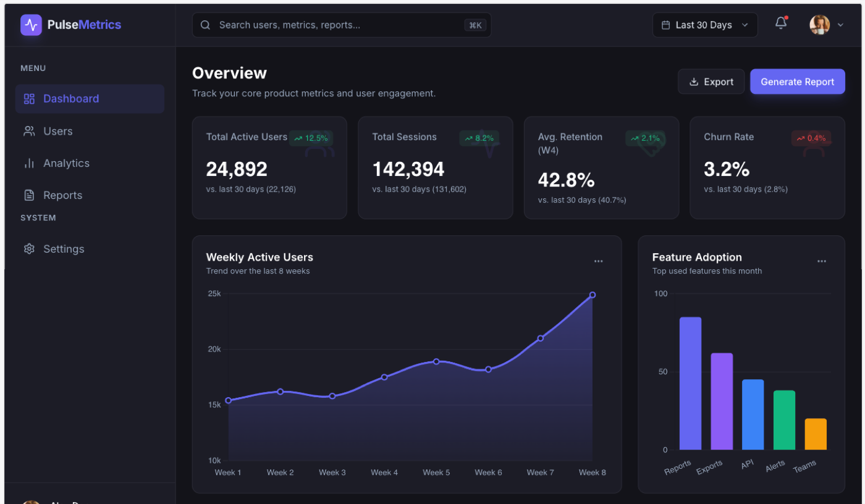Image resolution: width=865 pixels, height=504 pixels.
Task: Click the Week 4 data point on the chart
Action: coord(384,377)
